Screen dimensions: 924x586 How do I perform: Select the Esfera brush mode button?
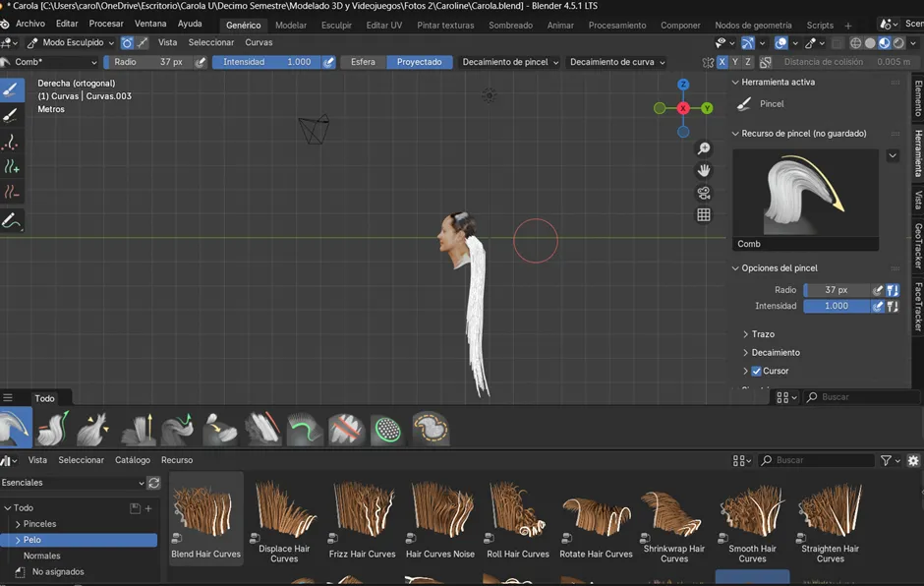(x=363, y=62)
